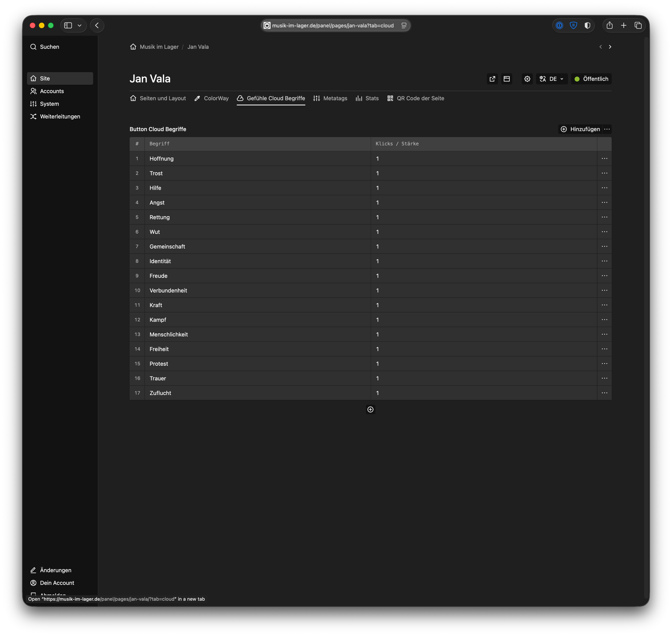The width and height of the screenshot is (672, 636).
Task: Toggle the browser sidebar icon
Action: tap(68, 26)
